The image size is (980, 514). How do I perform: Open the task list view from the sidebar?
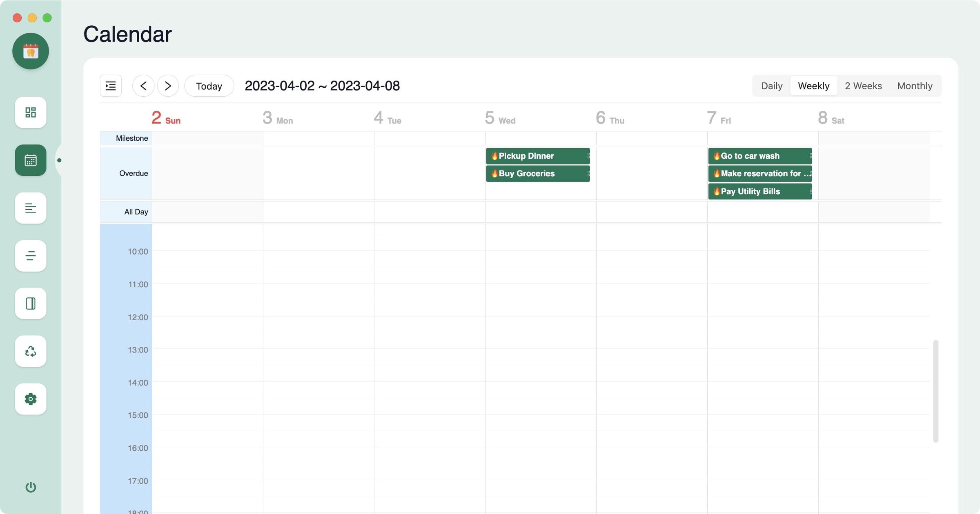(x=31, y=208)
